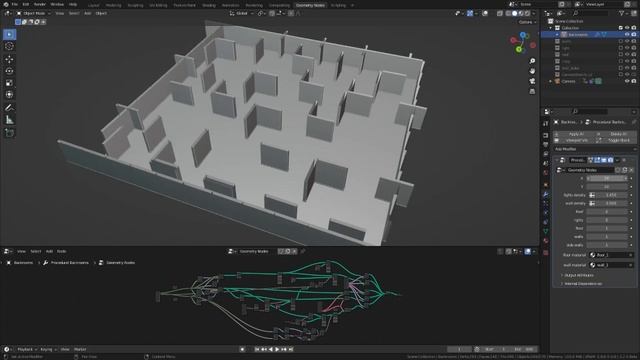
Task: Adjust the X value field
Action: coord(607,178)
